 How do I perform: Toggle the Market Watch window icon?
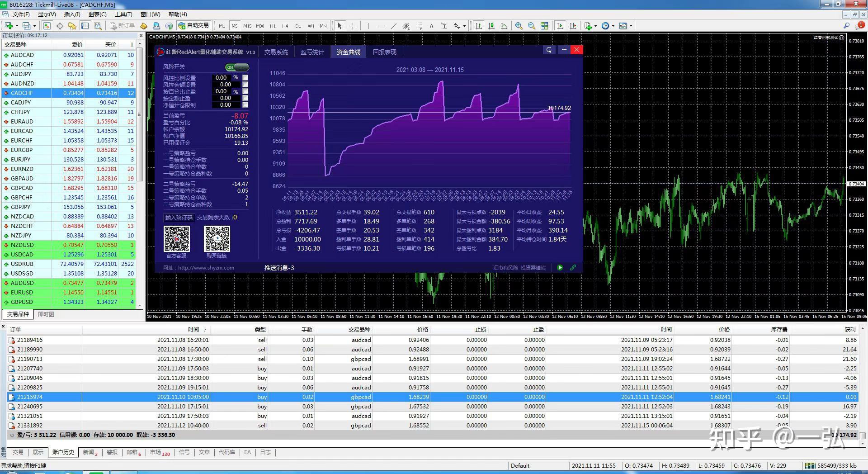[x=47, y=26]
